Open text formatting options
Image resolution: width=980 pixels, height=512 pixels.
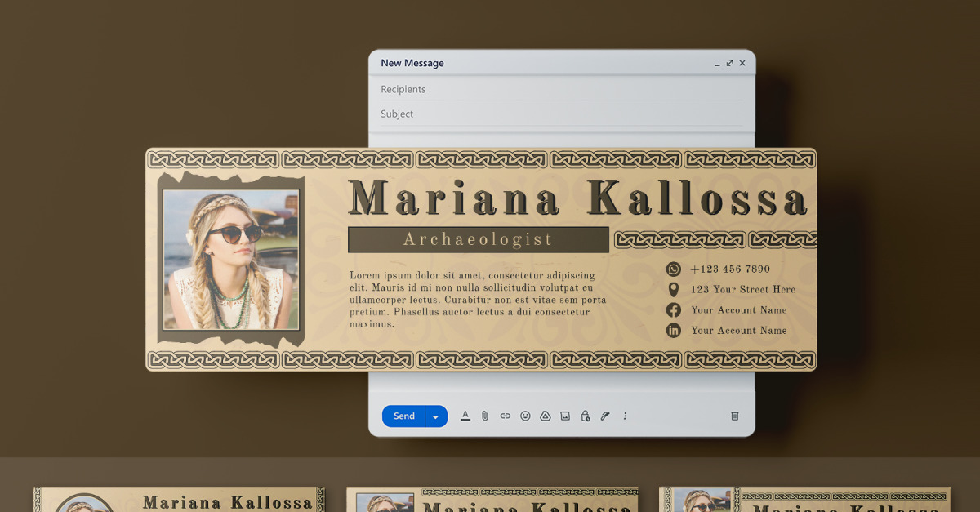click(465, 416)
